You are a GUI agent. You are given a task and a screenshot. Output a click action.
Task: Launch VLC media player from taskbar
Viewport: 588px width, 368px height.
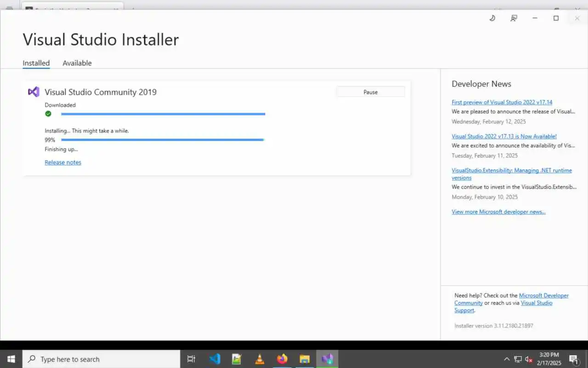260,359
